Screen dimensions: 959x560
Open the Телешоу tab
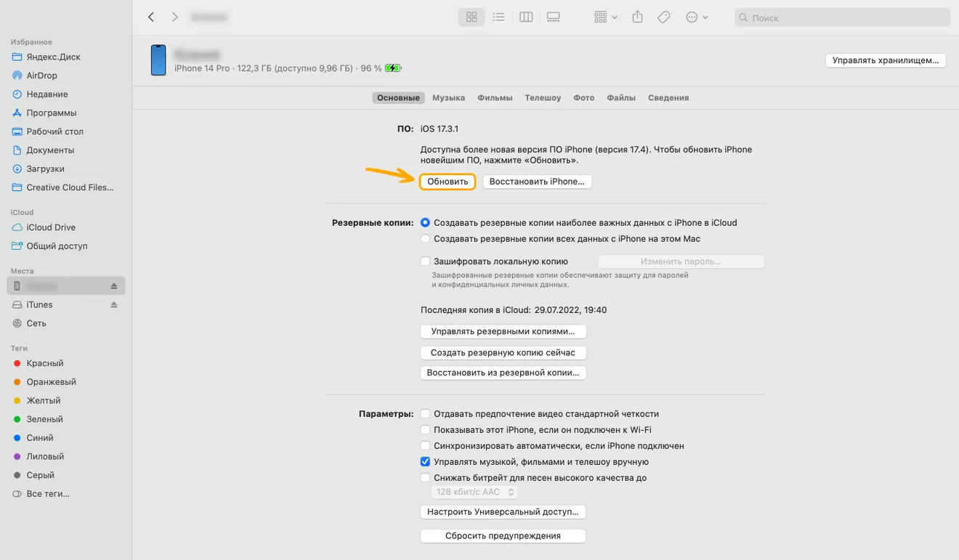coord(543,97)
